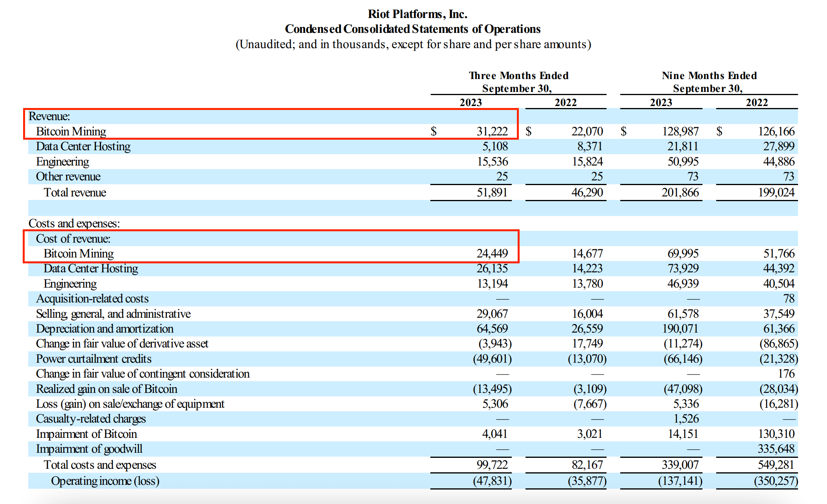This screenshot has width=827, height=504.
Task: Select contingent consideration value 176
Action: [x=786, y=374]
